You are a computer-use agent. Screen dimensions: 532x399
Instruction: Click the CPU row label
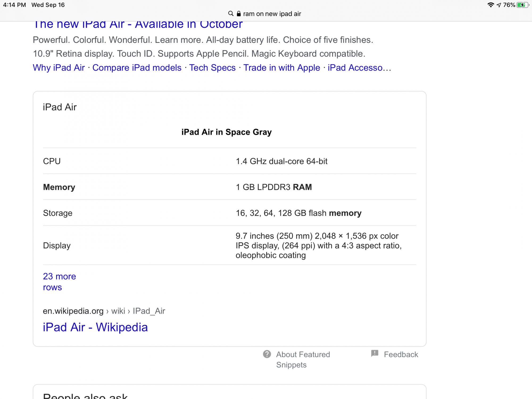[52, 161]
